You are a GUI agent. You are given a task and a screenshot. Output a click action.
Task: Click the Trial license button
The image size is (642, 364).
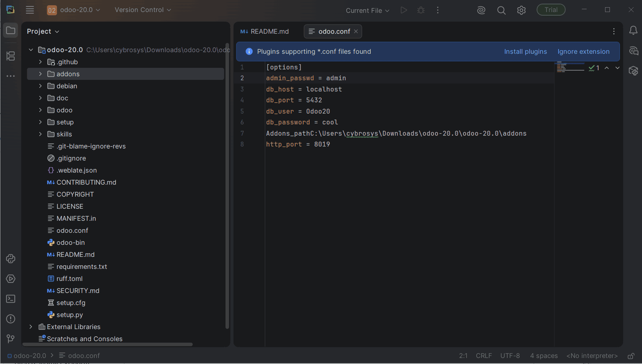[551, 10]
